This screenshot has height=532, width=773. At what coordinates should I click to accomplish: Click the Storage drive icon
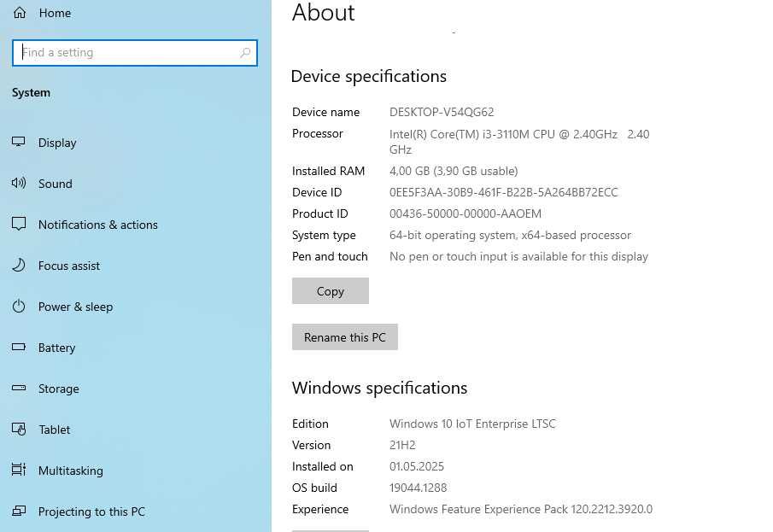[19, 388]
